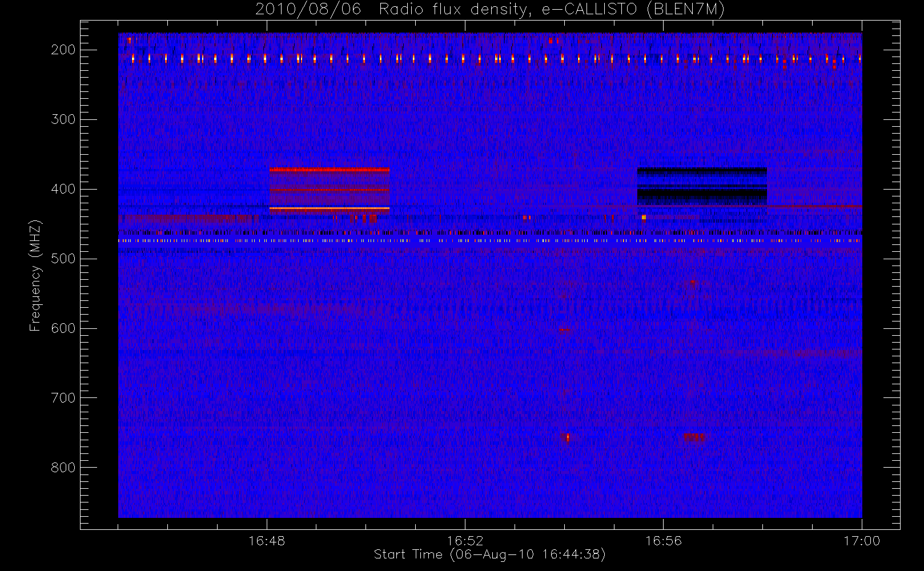The image size is (924, 571).
Task: Click the 300 frequency tick label
Action: [x=63, y=119]
